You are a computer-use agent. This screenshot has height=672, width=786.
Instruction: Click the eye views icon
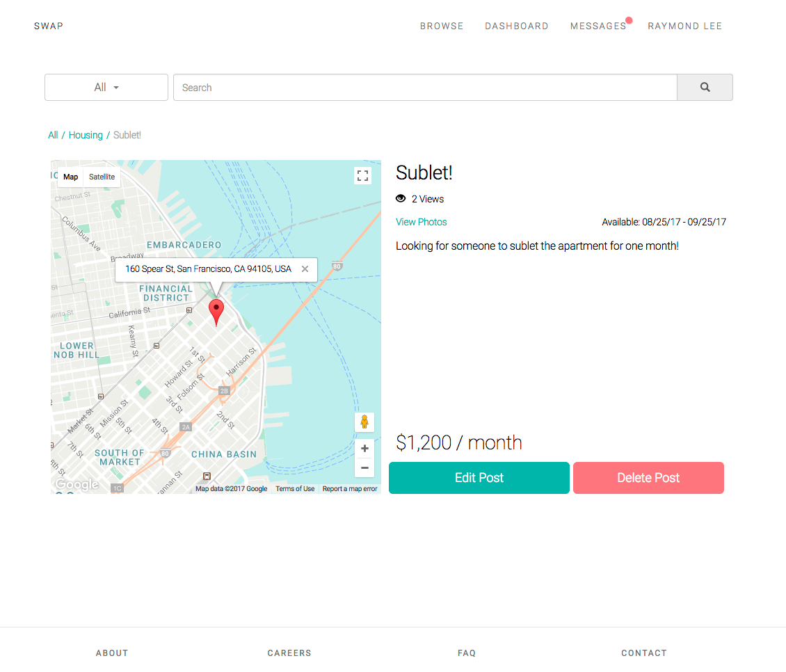401,198
